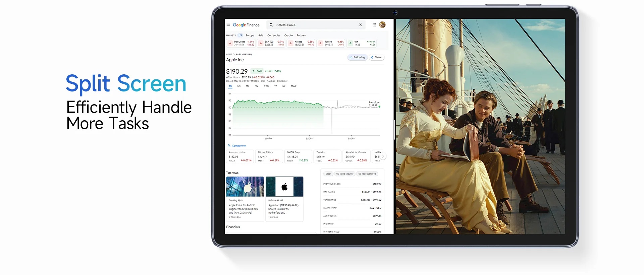Click the Nasdaq index down-arrow icon
The height and width of the screenshot is (275, 644).
pyautogui.click(x=290, y=43)
